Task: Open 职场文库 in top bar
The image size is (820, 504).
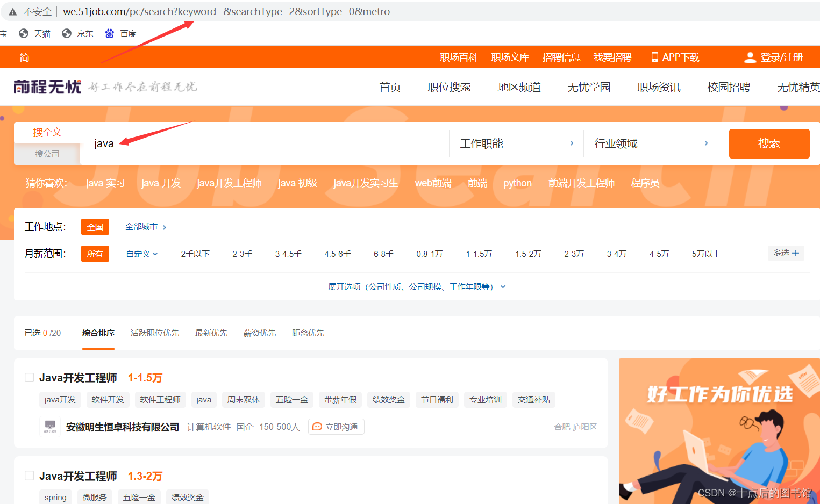Action: 510,57
